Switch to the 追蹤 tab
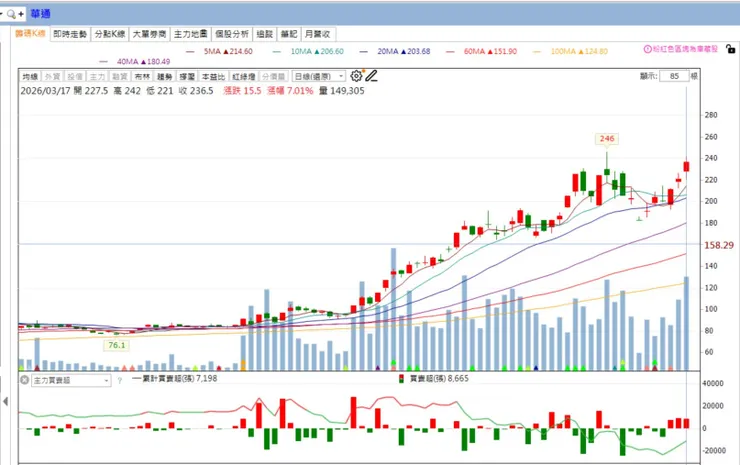This screenshot has width=740, height=465. (x=265, y=34)
